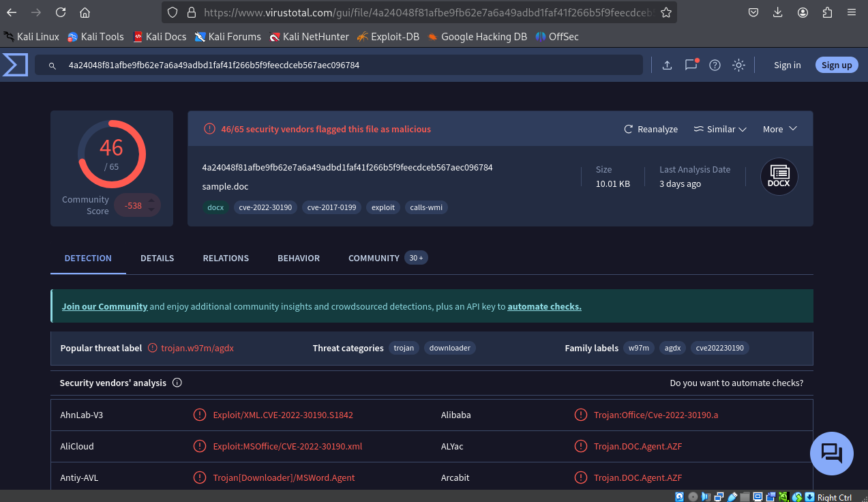Open the Firefox hamburger application menu
Image resolution: width=868 pixels, height=502 pixels.
pyautogui.click(x=852, y=12)
